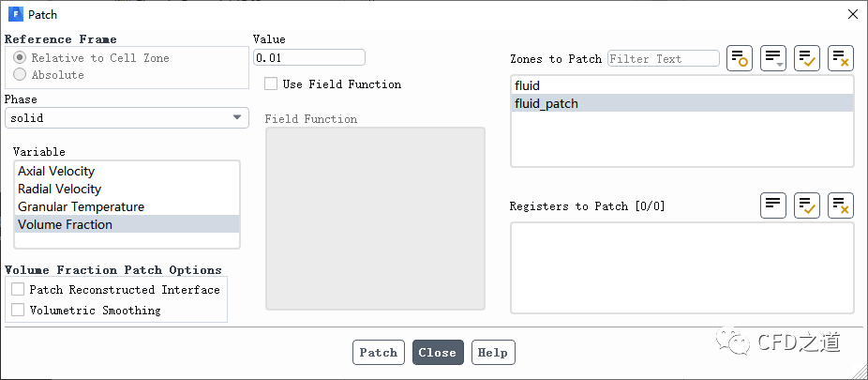Choose the fluid zone to patch

click(x=527, y=85)
